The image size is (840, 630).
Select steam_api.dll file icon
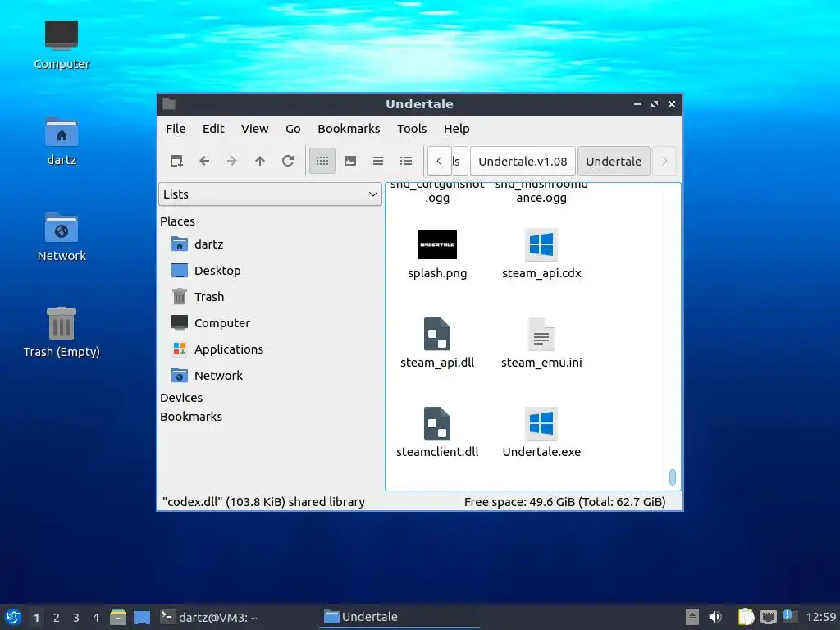[x=437, y=334]
